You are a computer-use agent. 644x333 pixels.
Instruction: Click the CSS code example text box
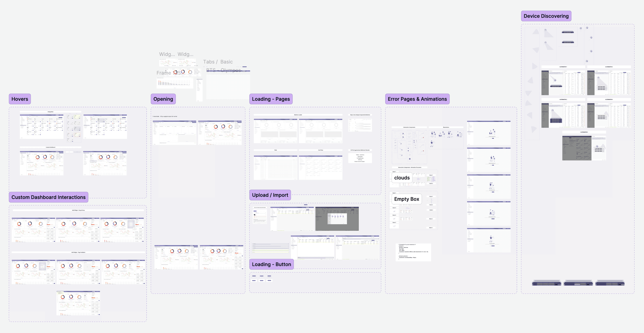pos(413,252)
